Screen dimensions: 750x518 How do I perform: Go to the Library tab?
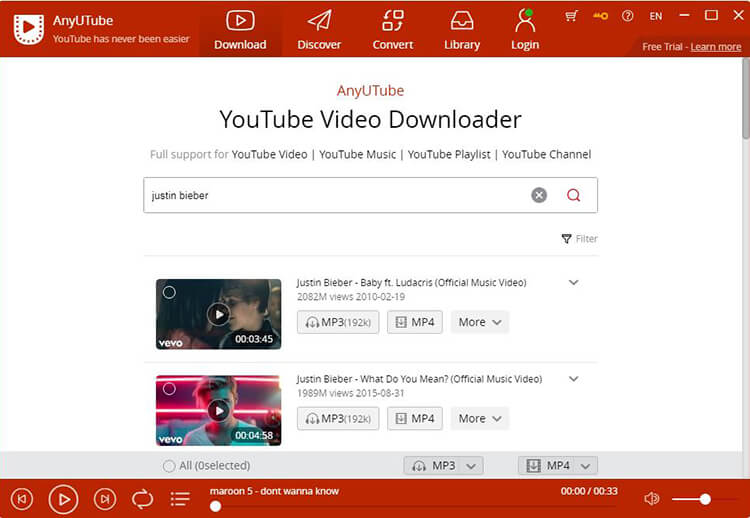click(462, 30)
